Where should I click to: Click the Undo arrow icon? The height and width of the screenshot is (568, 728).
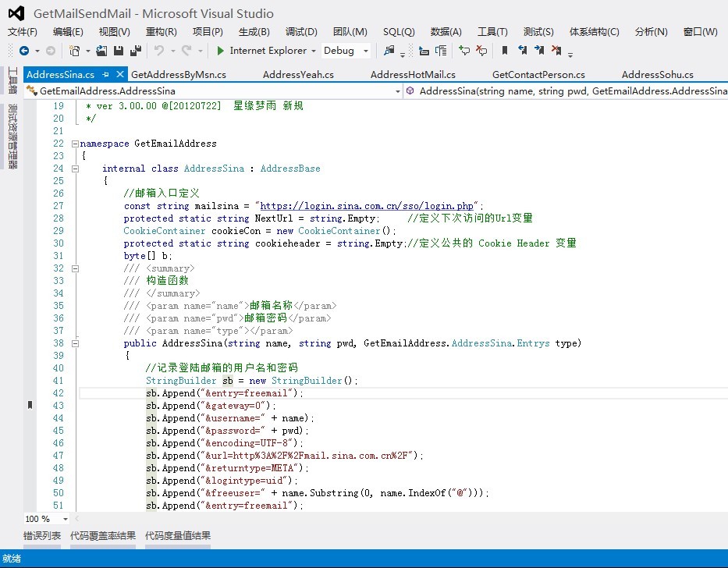[x=159, y=51]
